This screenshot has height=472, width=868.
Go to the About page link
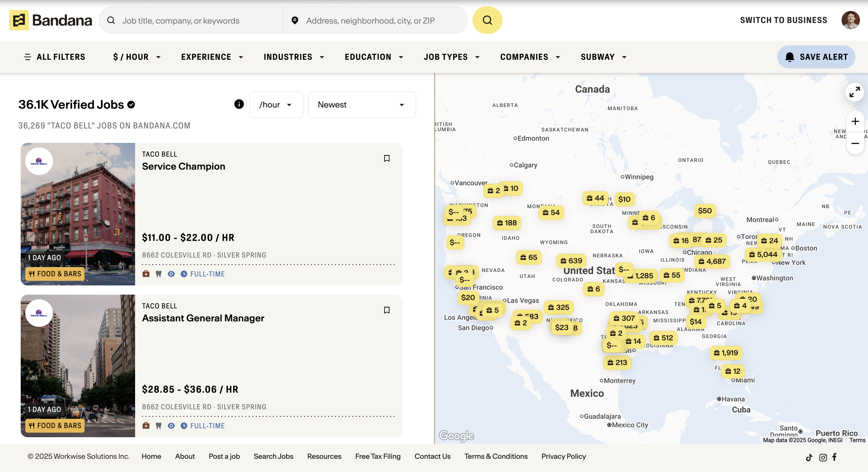click(185, 456)
